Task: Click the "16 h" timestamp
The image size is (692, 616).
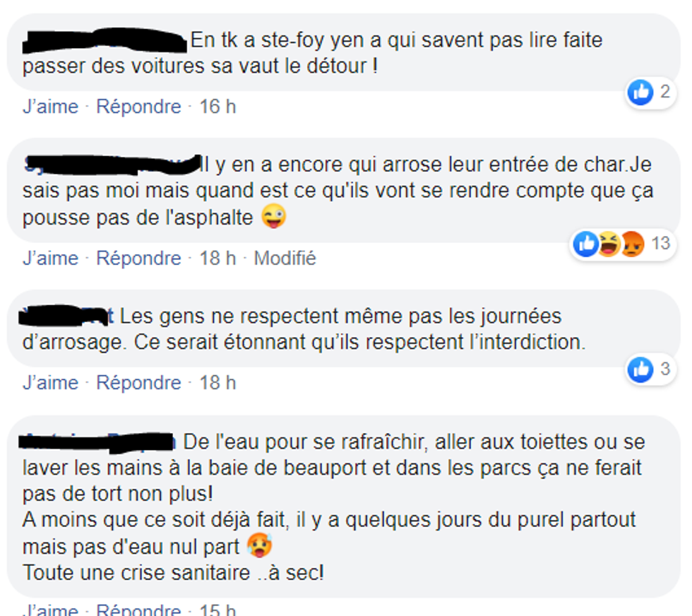Action: [217, 107]
